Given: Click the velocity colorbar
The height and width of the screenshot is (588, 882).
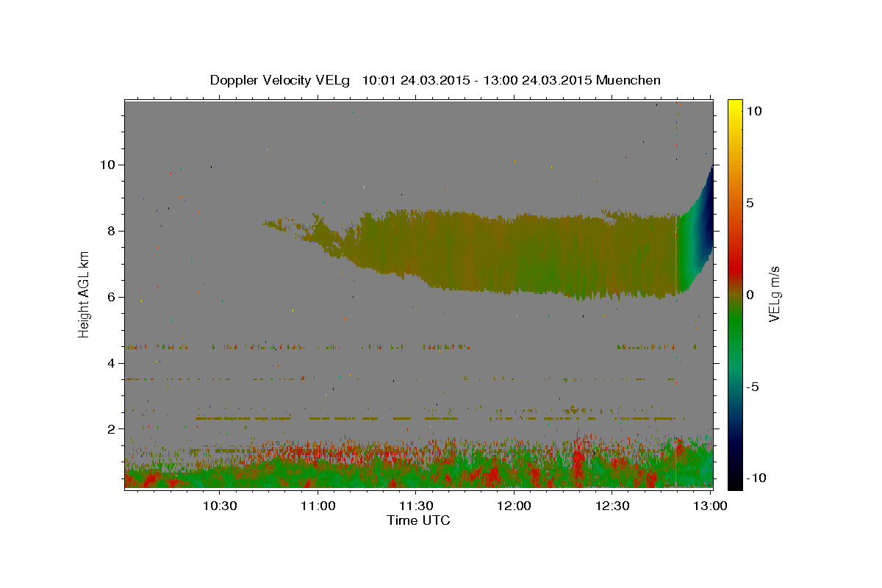Looking at the screenshot, I should click(x=735, y=294).
